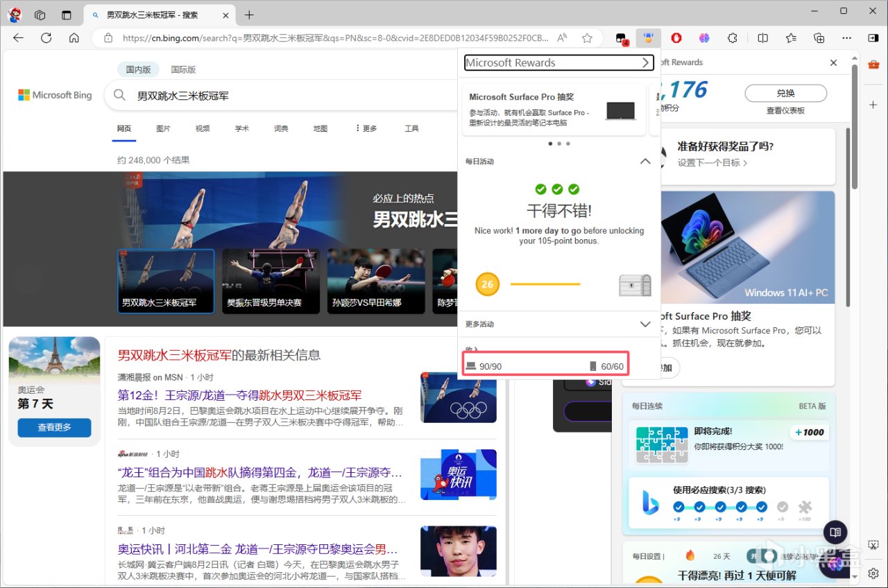
Task: Switch to 国内版 search
Action: [138, 69]
